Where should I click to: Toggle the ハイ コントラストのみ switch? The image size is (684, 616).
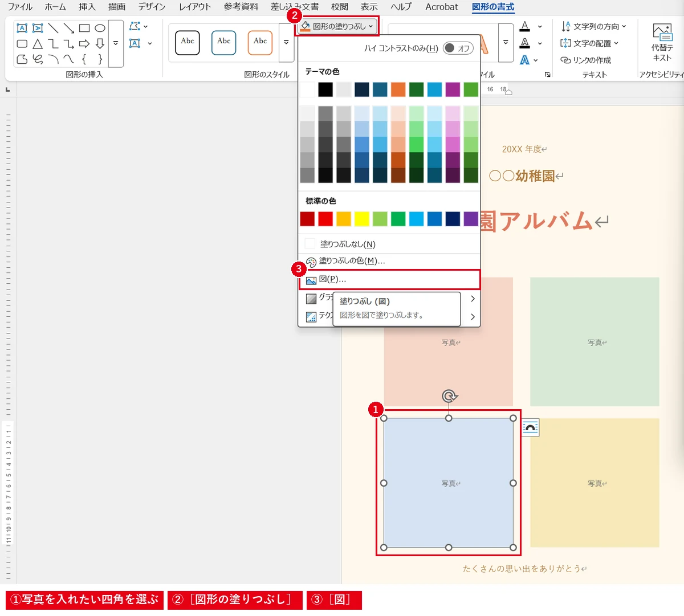point(458,48)
